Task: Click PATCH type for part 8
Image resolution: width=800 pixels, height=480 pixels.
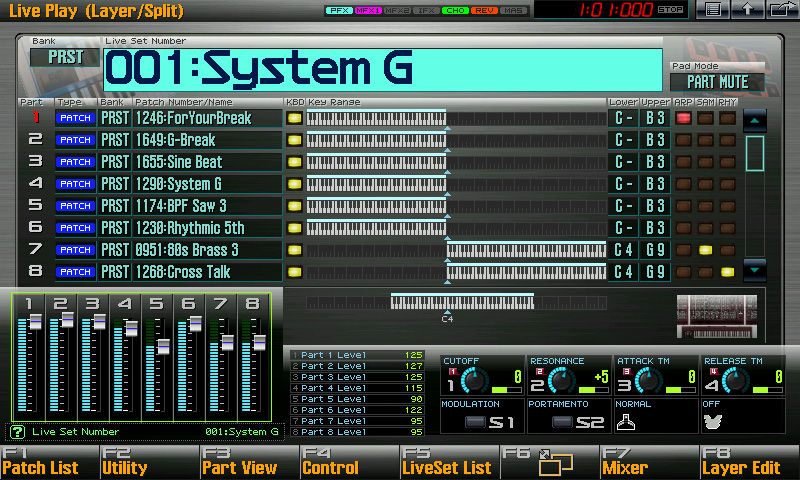Action: point(75,272)
